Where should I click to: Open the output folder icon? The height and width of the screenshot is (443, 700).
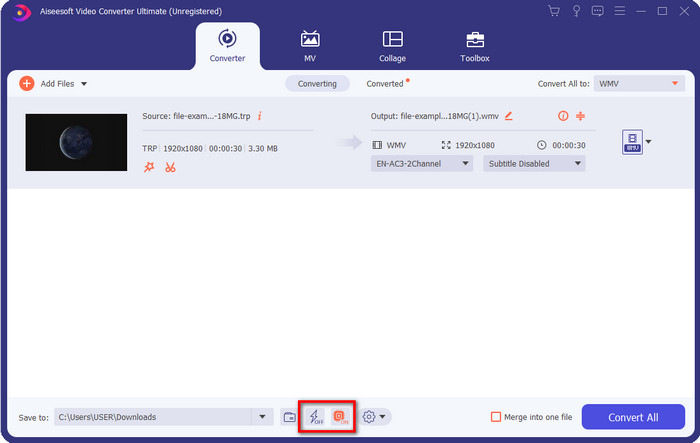pos(289,416)
